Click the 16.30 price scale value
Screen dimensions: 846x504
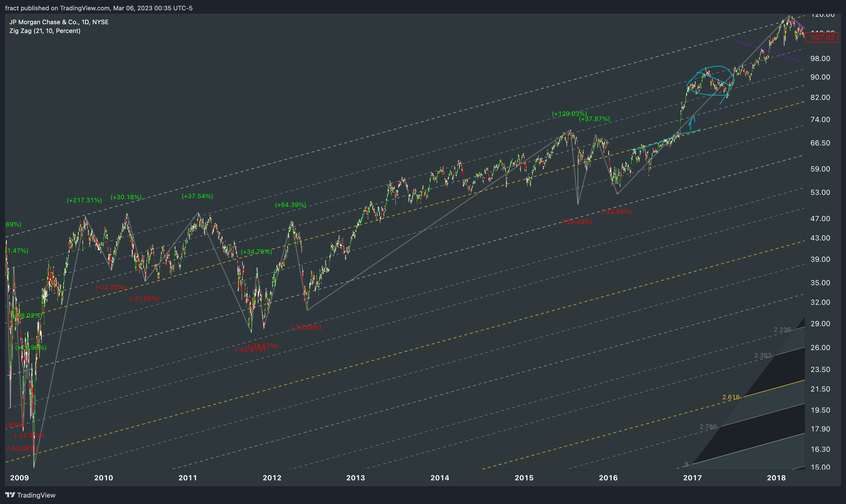point(820,450)
